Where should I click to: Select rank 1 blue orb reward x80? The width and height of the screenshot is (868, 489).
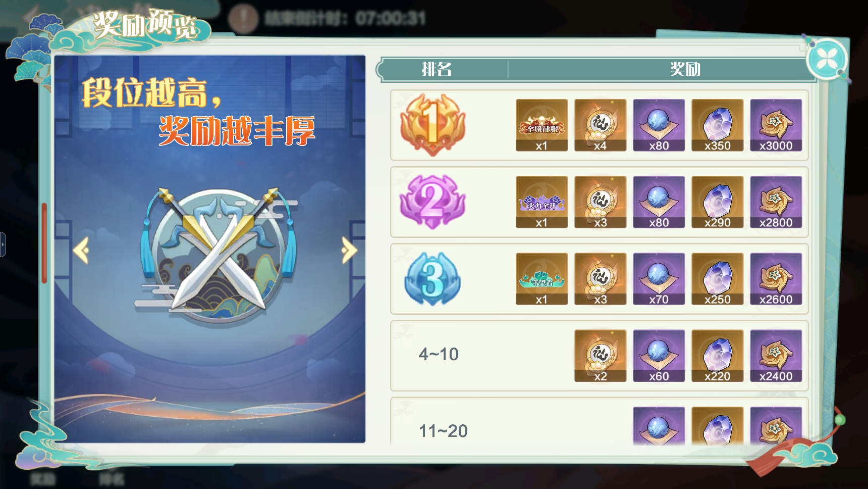pyautogui.click(x=659, y=125)
